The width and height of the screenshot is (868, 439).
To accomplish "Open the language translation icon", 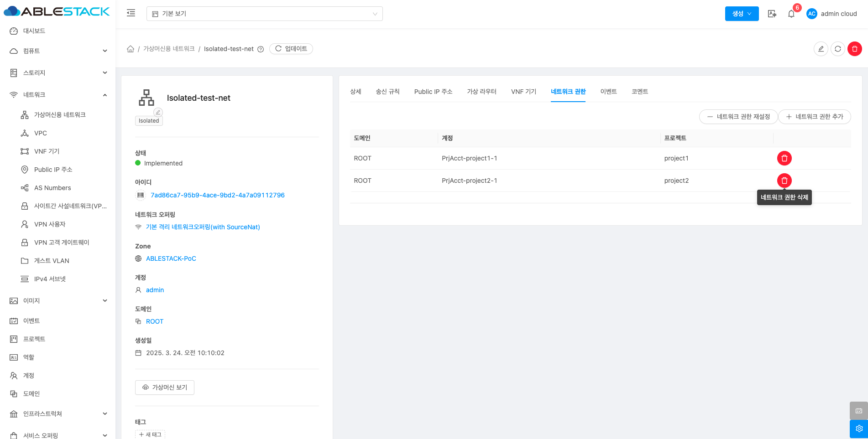I will point(772,14).
